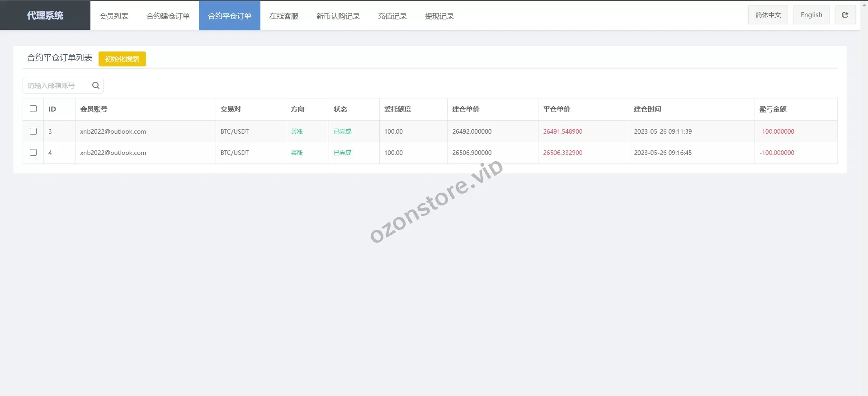Image resolution: width=868 pixels, height=396 pixels.
Task: Click the logout icon button
Action: (x=845, y=15)
